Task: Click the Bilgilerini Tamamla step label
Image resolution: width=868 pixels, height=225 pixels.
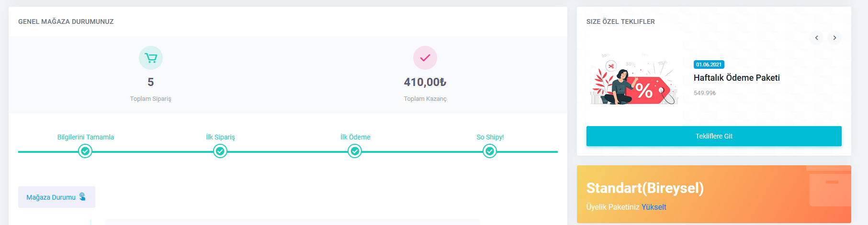Action: pos(86,137)
